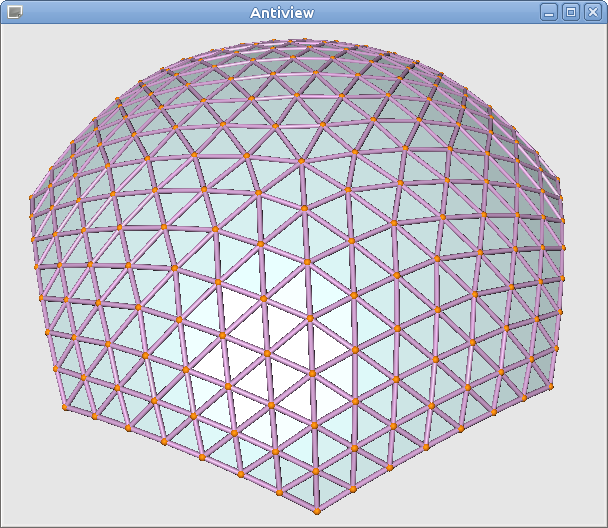The height and width of the screenshot is (528, 608).
Task: Pick the rightmost orange vertex on dome's edge
Action: [563, 246]
